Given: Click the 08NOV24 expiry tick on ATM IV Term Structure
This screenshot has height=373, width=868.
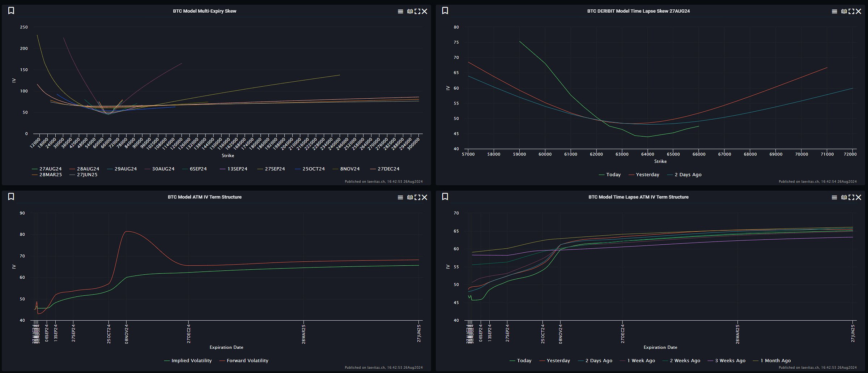Looking at the screenshot, I should click(x=127, y=334).
